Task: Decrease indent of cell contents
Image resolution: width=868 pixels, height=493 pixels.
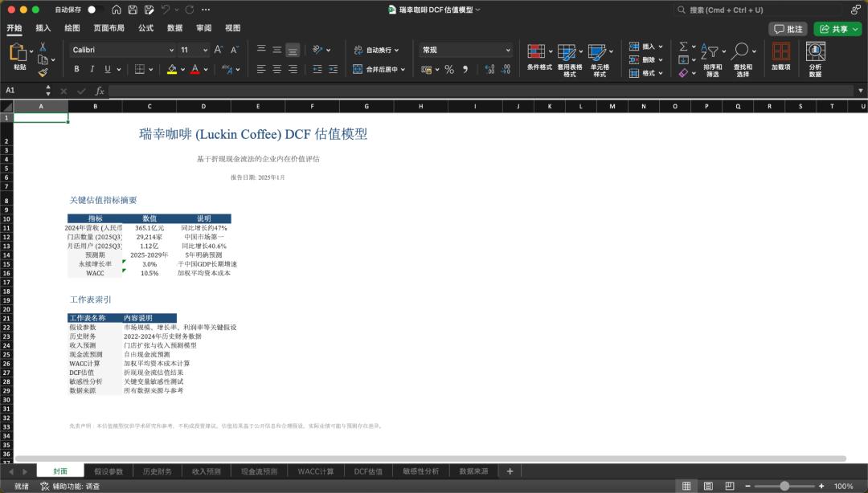Action: 317,69
